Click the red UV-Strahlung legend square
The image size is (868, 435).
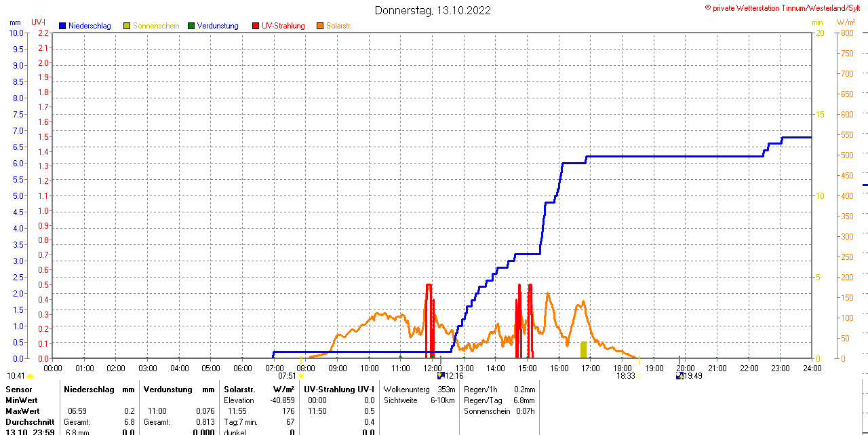coord(256,26)
